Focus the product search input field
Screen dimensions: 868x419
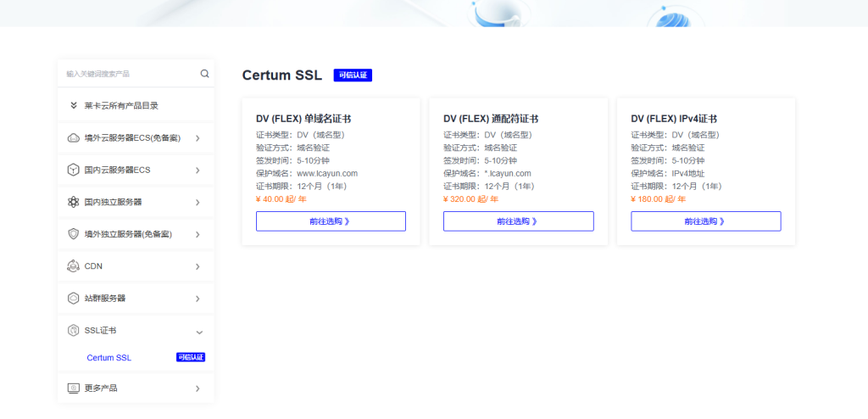pos(127,74)
